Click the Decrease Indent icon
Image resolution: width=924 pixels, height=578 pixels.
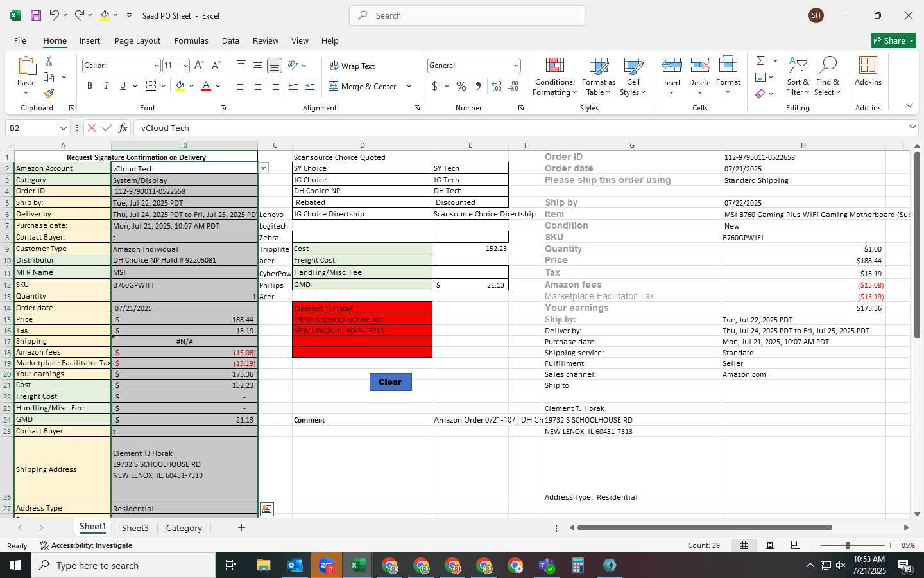[293, 86]
